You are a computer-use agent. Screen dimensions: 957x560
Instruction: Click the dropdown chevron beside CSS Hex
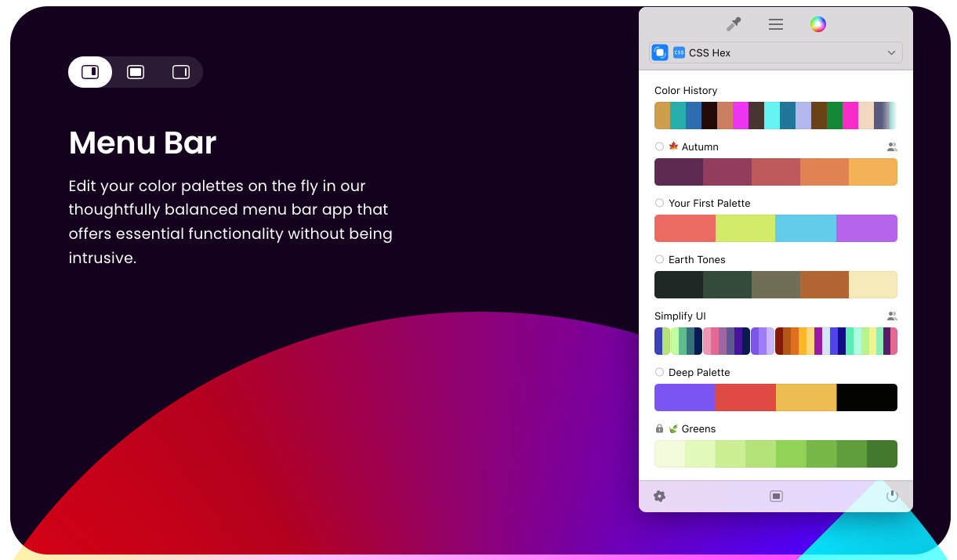pos(891,52)
